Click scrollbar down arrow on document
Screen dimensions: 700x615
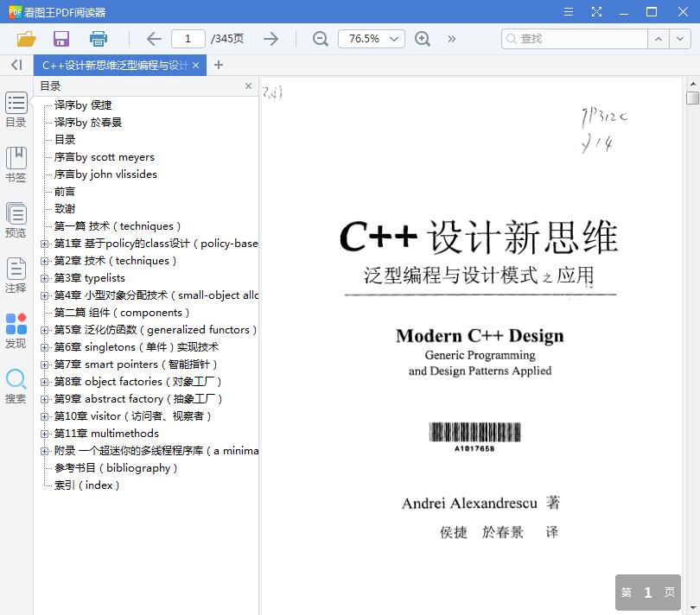pyautogui.click(x=692, y=607)
